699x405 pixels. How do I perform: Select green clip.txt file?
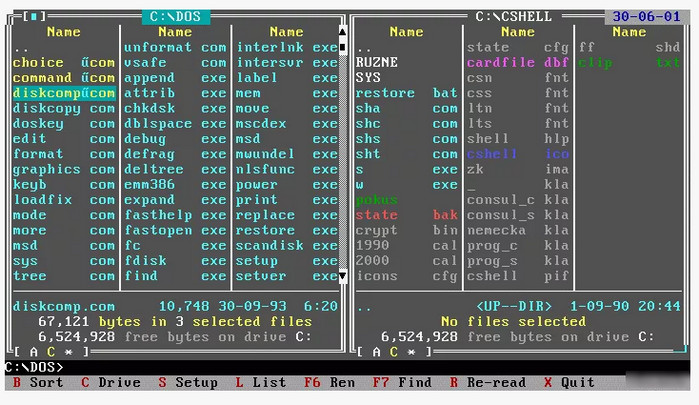pos(629,62)
